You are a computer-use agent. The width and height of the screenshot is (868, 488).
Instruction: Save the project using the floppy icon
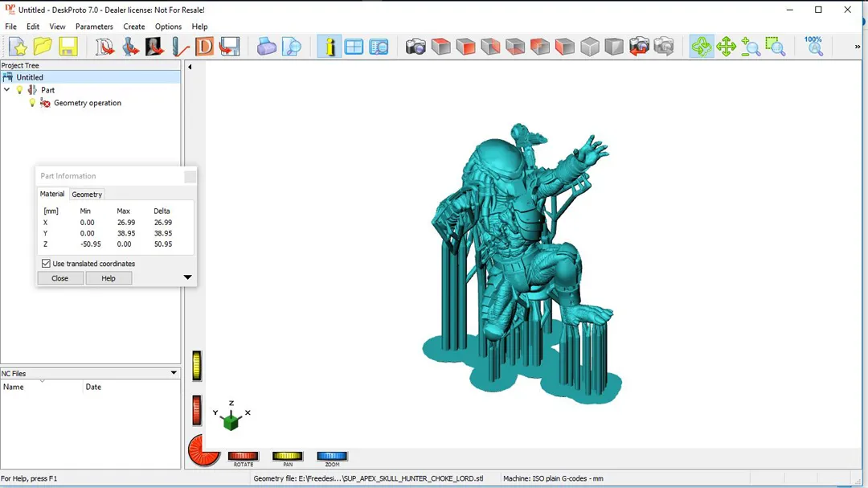(x=68, y=47)
